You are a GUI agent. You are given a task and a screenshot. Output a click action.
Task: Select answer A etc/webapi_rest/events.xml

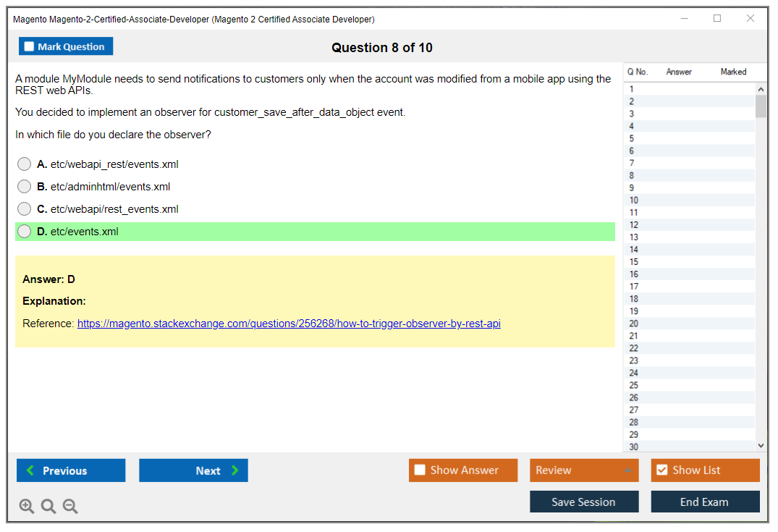tap(25, 164)
